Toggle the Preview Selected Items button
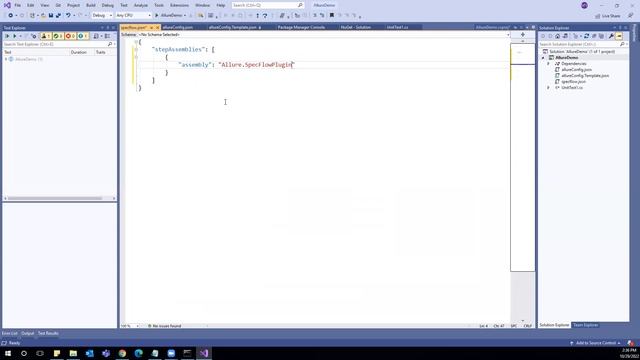This screenshot has width=640, height=360. [x=619, y=36]
